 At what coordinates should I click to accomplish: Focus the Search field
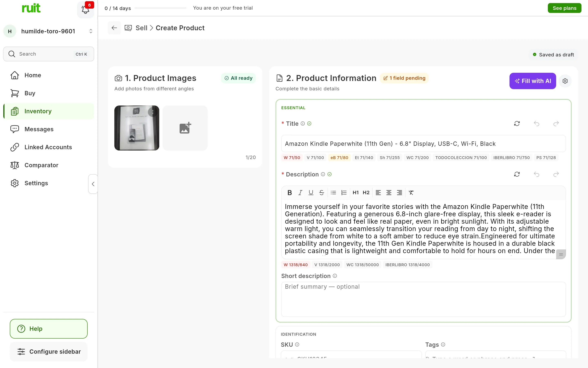[x=49, y=54]
